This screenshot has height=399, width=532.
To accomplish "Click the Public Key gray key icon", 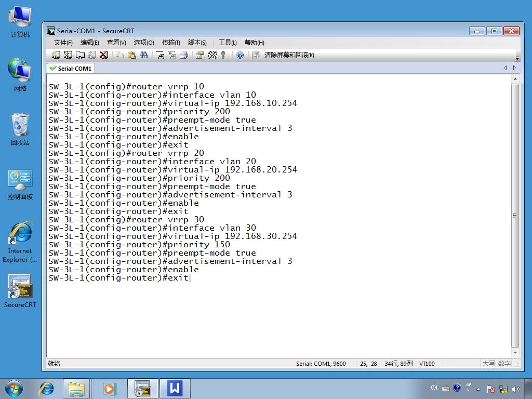I will (223, 55).
